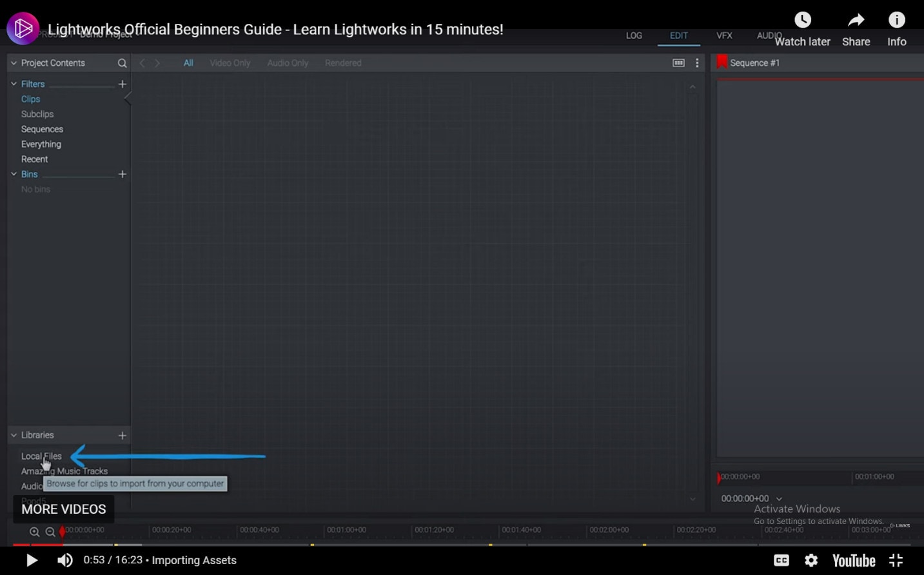924x575 pixels.
Task: Switch to the VFX tab
Action: 724,36
